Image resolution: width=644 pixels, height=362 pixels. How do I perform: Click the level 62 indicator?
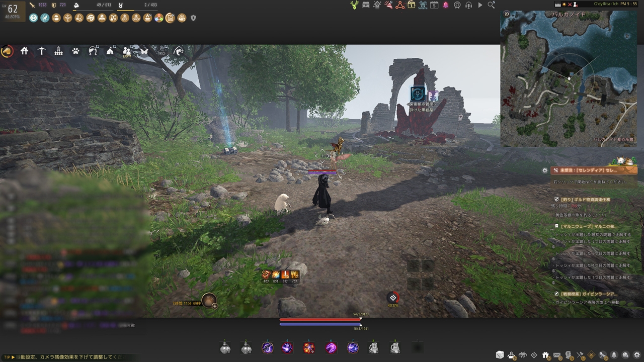[12, 9]
